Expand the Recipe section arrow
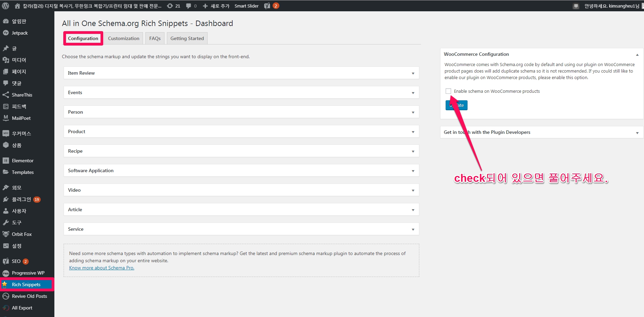Viewport: 644px width, 317px height. (x=413, y=151)
